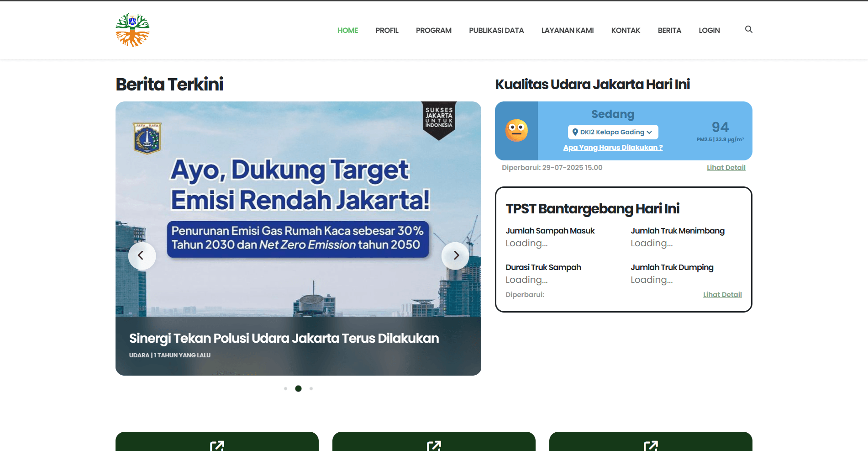Open the third green card external link icon
Screen dimensions: 868x451
(x=651, y=446)
